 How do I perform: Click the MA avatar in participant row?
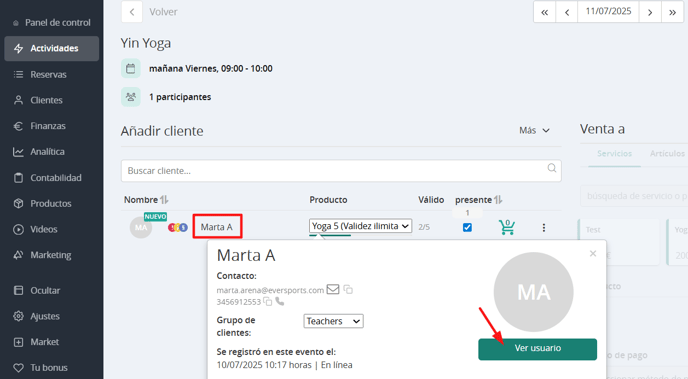point(141,227)
